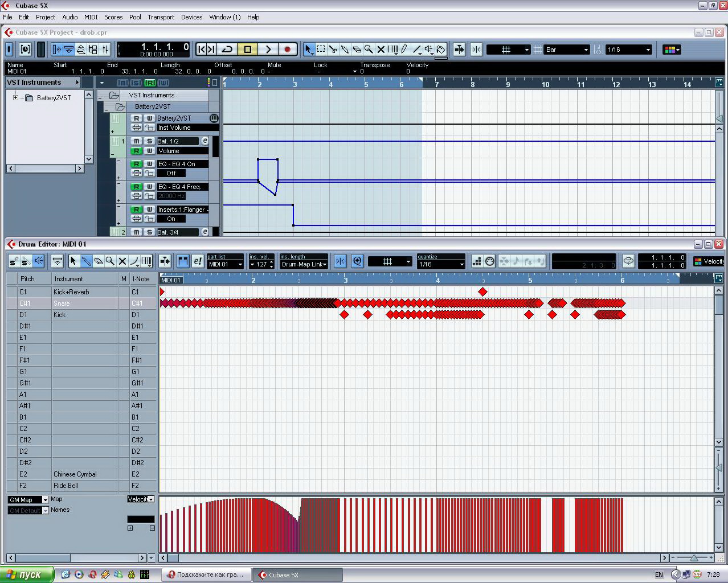Click the Windows Start button

click(27, 574)
